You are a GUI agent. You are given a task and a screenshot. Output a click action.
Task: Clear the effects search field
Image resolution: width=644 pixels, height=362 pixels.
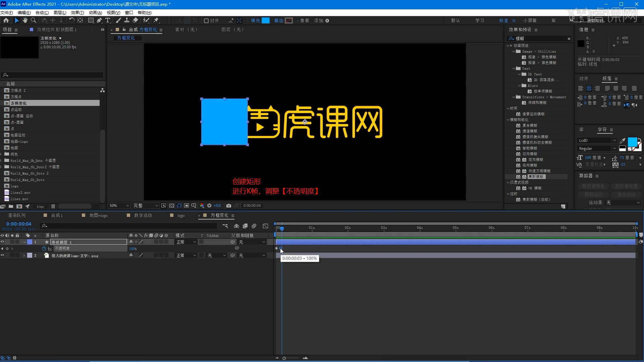point(569,39)
